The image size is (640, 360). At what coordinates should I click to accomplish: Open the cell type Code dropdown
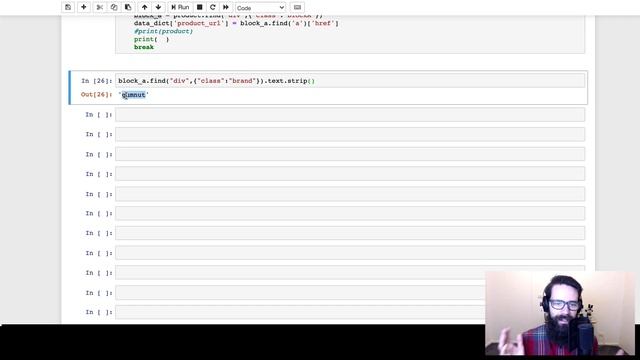coord(260,8)
